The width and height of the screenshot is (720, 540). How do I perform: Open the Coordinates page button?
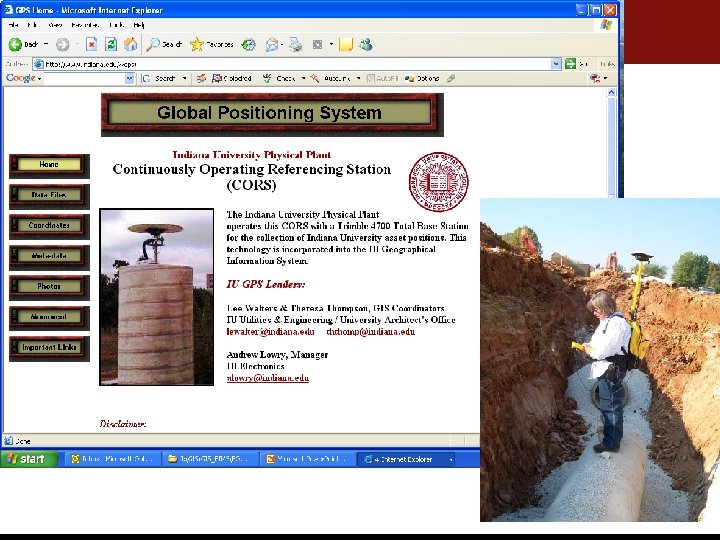49,226
